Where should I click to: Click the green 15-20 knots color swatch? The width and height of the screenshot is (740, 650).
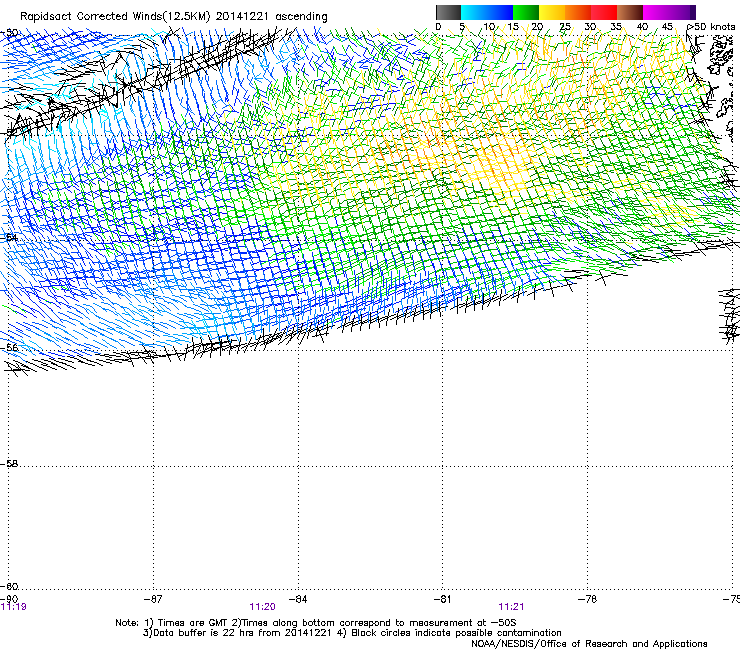pos(526,12)
